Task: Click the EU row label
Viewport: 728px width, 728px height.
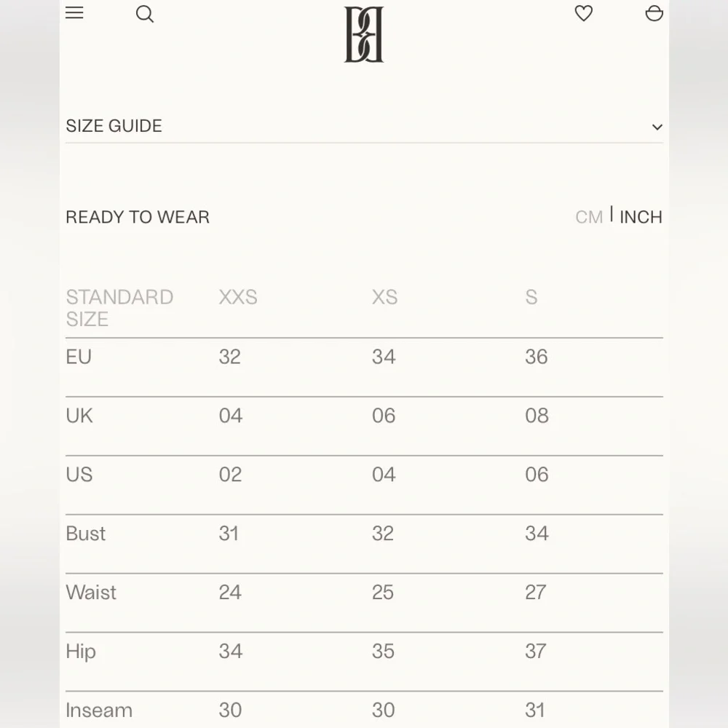Action: point(79,357)
